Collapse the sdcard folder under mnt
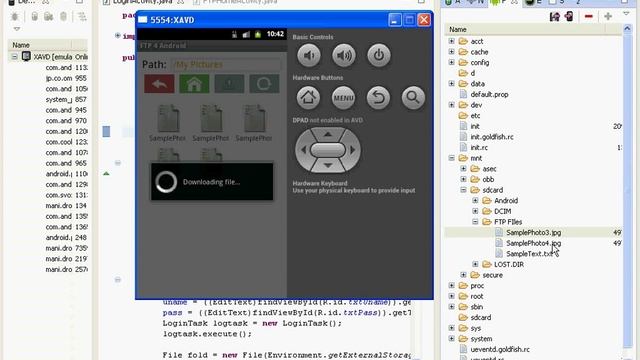The height and width of the screenshot is (360, 640). pos(463,190)
